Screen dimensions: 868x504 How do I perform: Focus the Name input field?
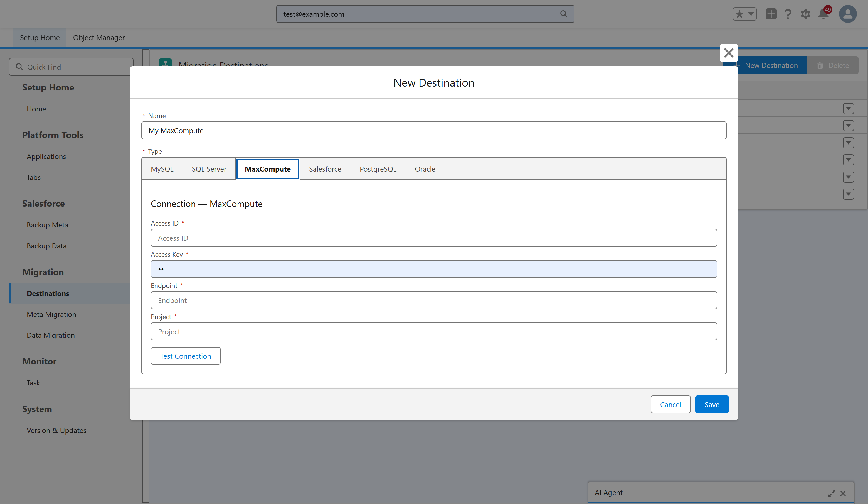(434, 130)
